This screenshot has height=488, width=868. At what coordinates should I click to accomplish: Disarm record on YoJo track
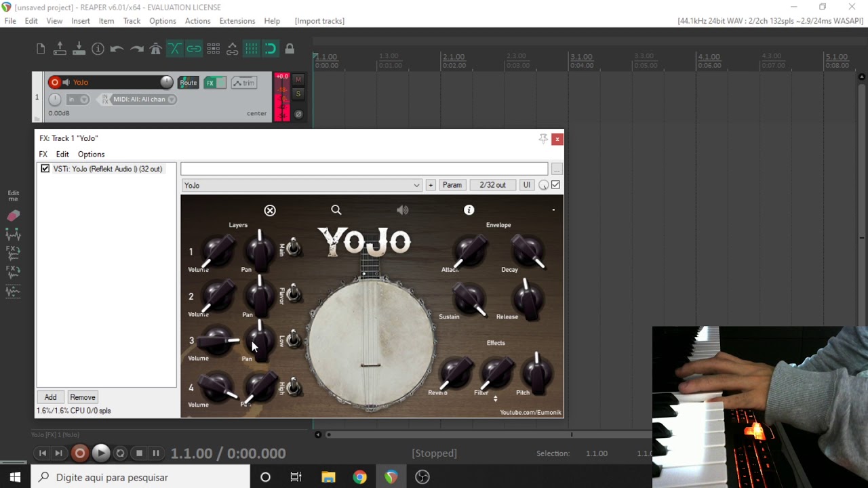point(55,83)
